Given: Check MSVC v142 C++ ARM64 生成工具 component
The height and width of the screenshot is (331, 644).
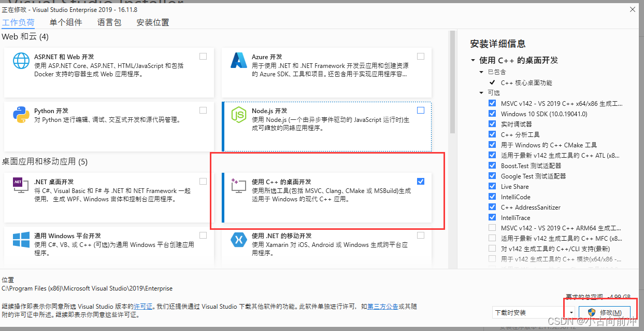Looking at the screenshot, I should click(492, 228).
